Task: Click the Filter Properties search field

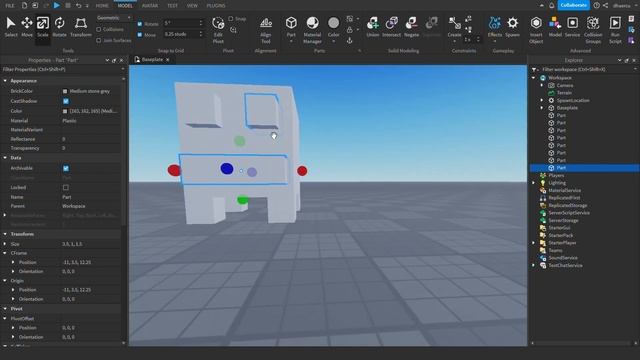Action: 61,69
